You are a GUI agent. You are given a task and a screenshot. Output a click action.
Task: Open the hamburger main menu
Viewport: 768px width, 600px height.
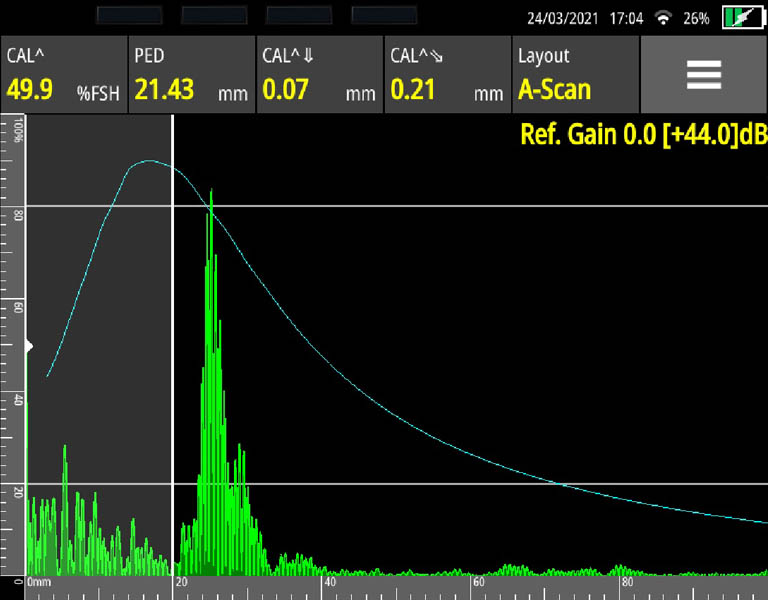[x=703, y=75]
